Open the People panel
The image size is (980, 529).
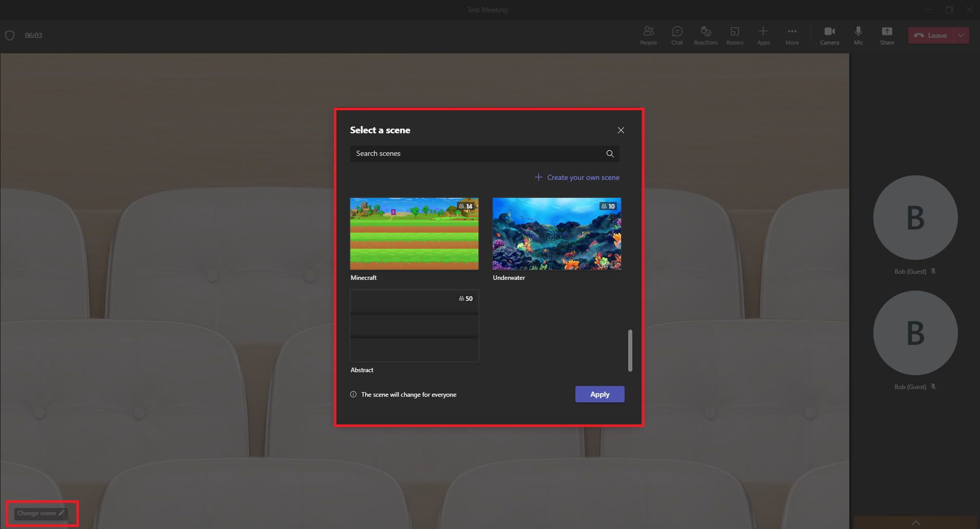(648, 35)
